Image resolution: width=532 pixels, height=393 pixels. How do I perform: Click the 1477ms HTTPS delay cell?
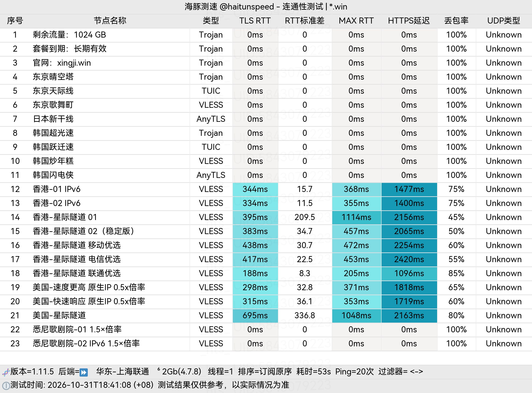(409, 189)
